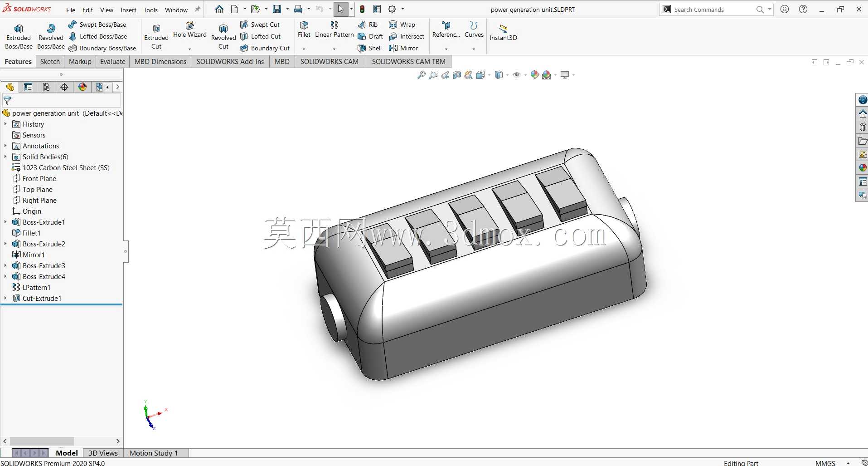Toggle Instant3D mode

click(503, 33)
